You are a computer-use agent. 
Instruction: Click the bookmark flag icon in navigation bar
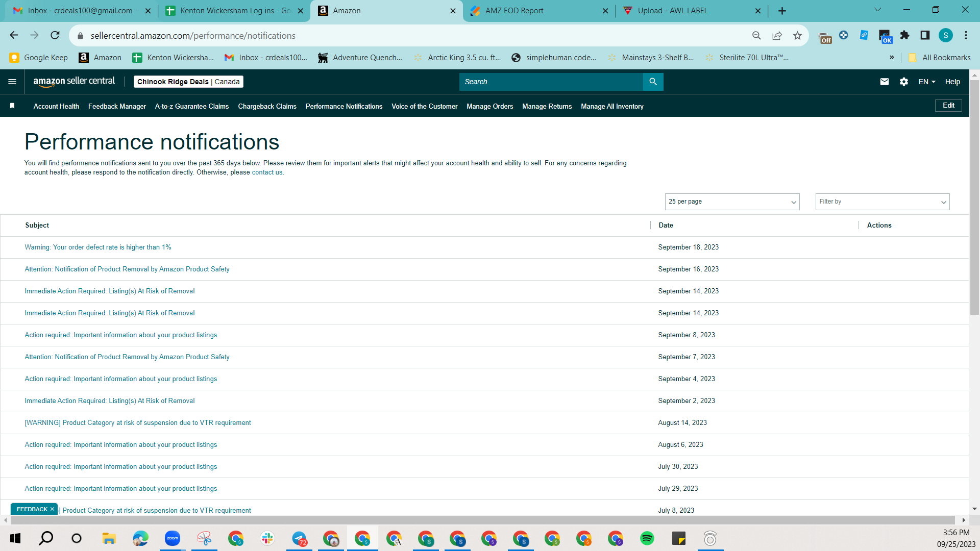pyautogui.click(x=12, y=106)
